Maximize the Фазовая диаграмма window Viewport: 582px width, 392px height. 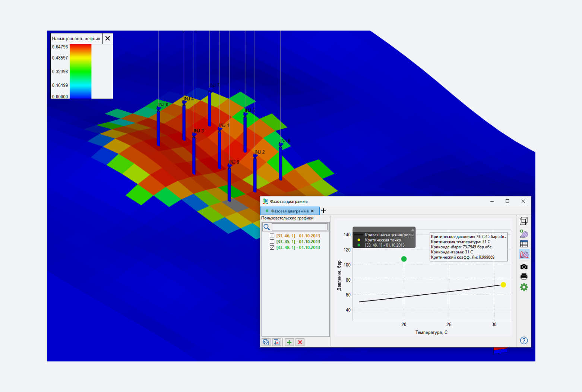coord(507,201)
